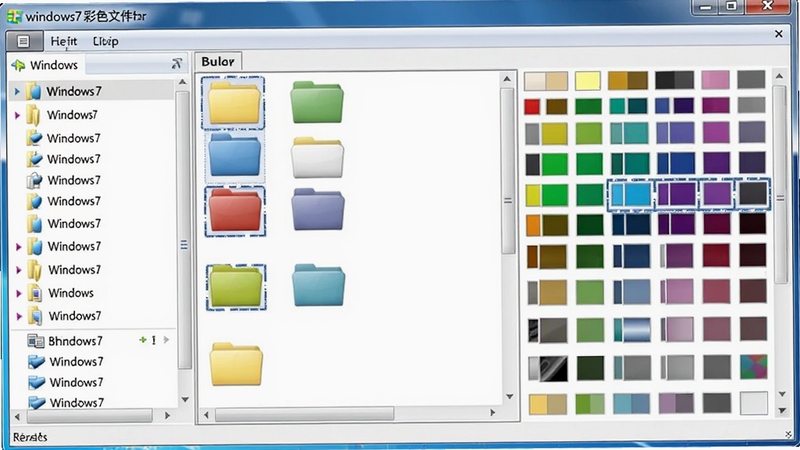
Task: Expand the highlighted Windows7 tree row
Action: pyautogui.click(x=17, y=92)
